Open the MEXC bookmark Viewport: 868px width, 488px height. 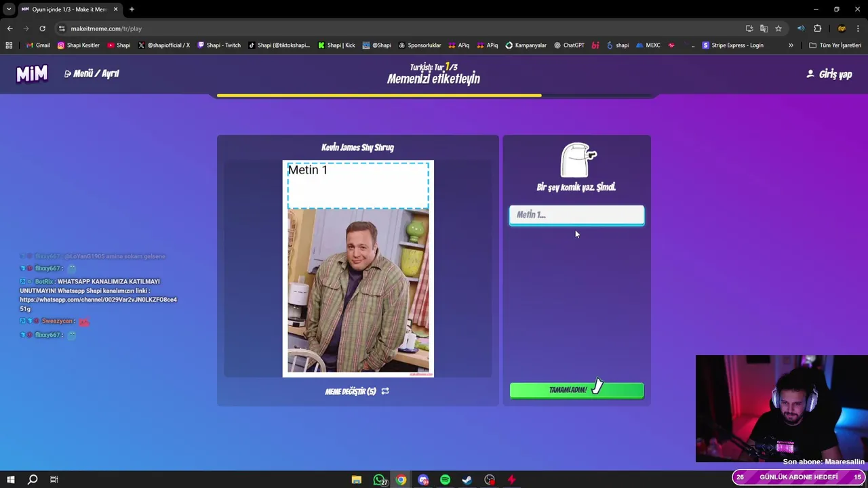tap(648, 45)
